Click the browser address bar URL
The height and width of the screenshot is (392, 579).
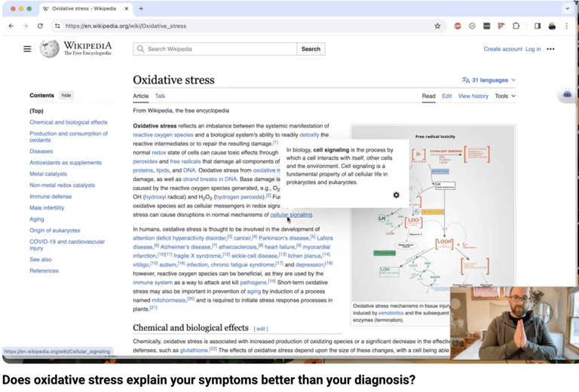pos(126,26)
